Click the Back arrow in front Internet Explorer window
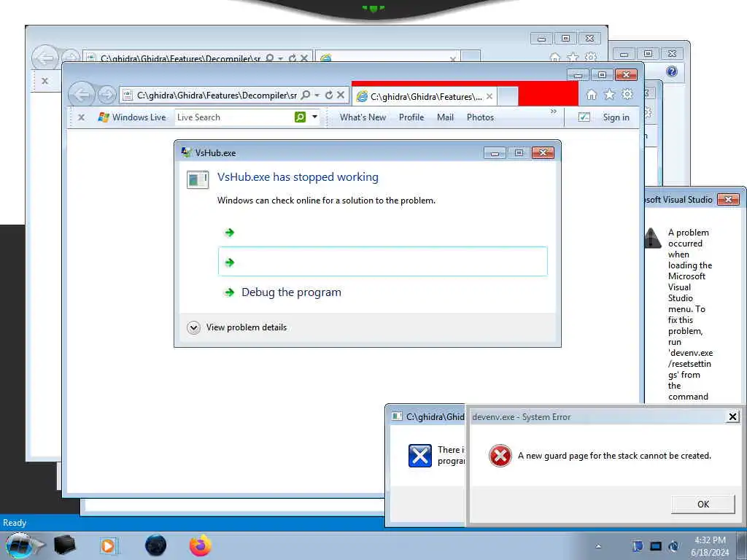Viewport: 747px width, 560px height. click(x=82, y=95)
